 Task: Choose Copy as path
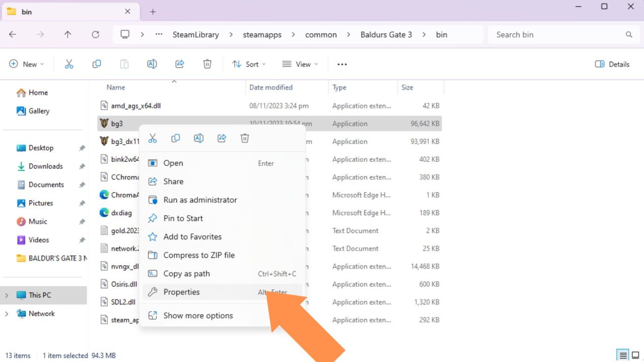222,274
